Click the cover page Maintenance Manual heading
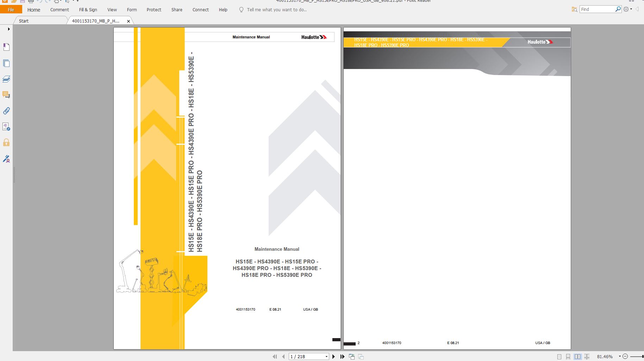The image size is (644, 361). coord(277,249)
